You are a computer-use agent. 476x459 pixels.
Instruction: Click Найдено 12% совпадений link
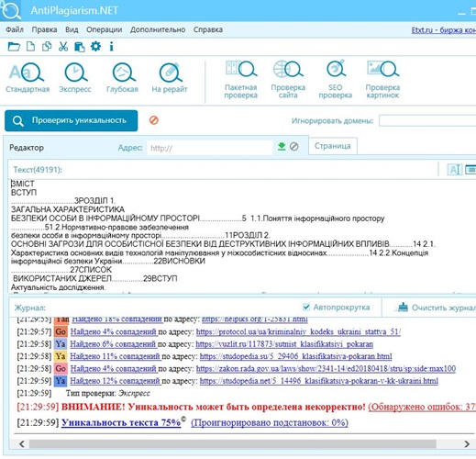pyautogui.click(x=115, y=381)
